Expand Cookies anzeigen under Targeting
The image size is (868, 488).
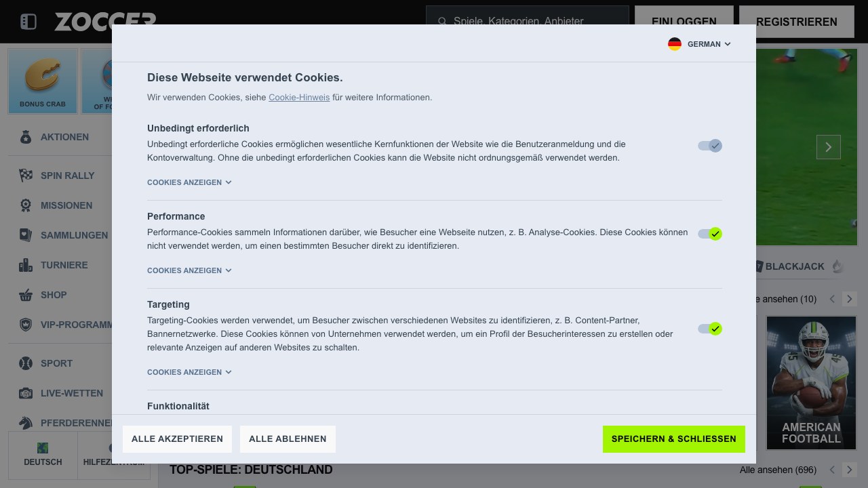(189, 372)
